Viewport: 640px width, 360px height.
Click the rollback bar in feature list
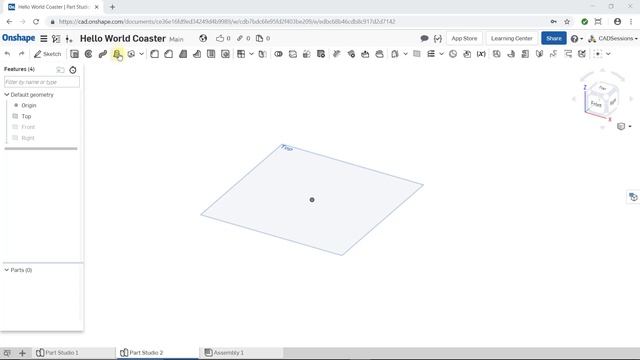(x=41, y=149)
